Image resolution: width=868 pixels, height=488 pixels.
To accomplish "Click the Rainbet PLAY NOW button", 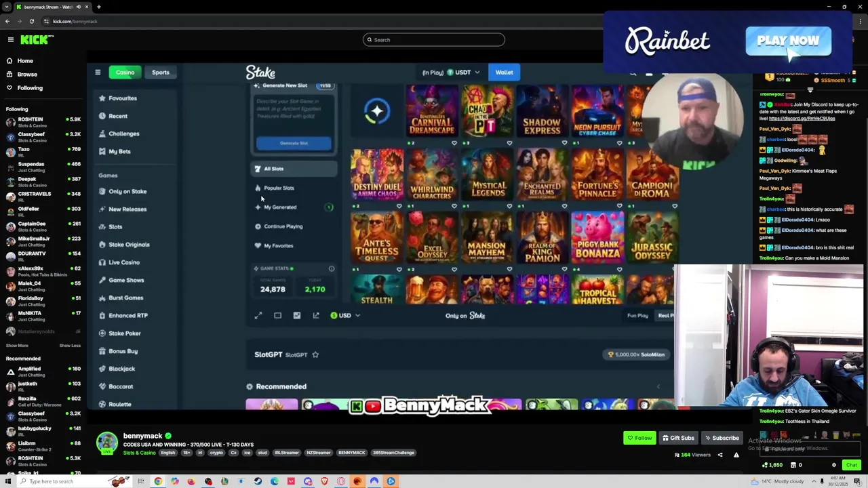I will [788, 41].
